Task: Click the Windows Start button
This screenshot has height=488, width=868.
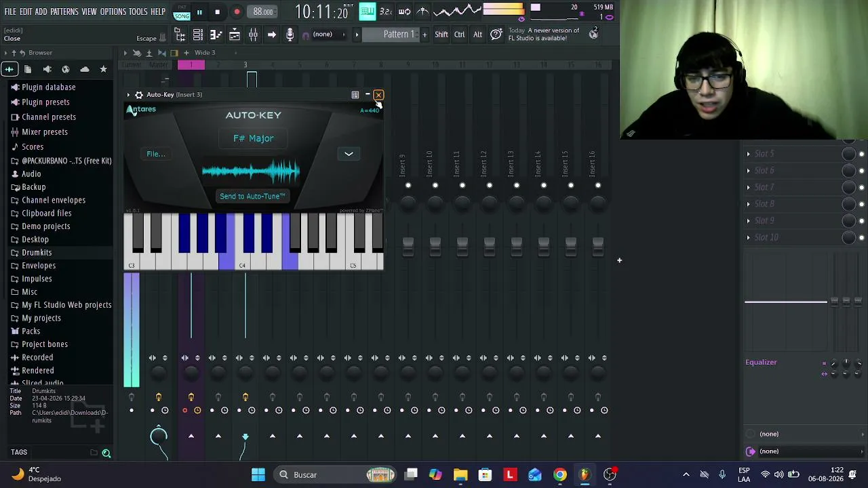Action: click(258, 475)
